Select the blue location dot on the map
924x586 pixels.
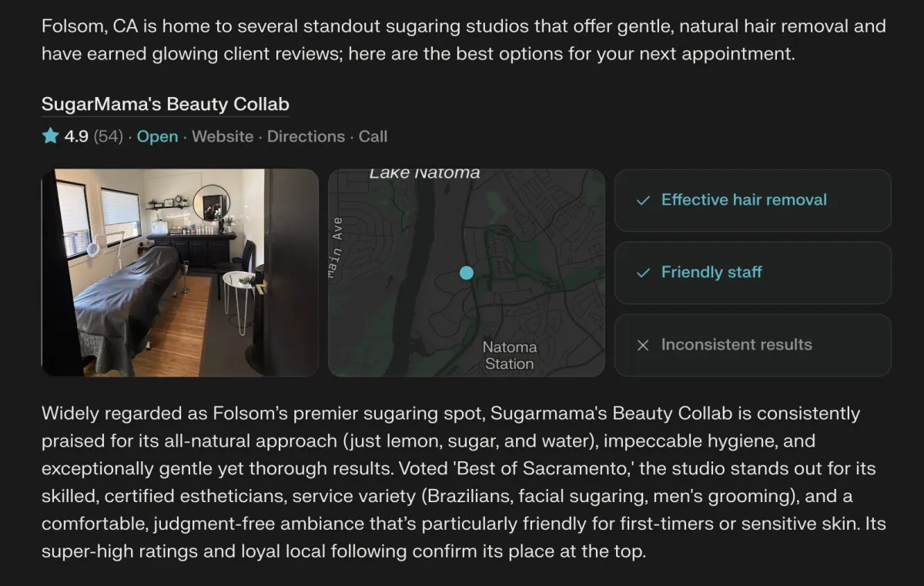coord(466,273)
